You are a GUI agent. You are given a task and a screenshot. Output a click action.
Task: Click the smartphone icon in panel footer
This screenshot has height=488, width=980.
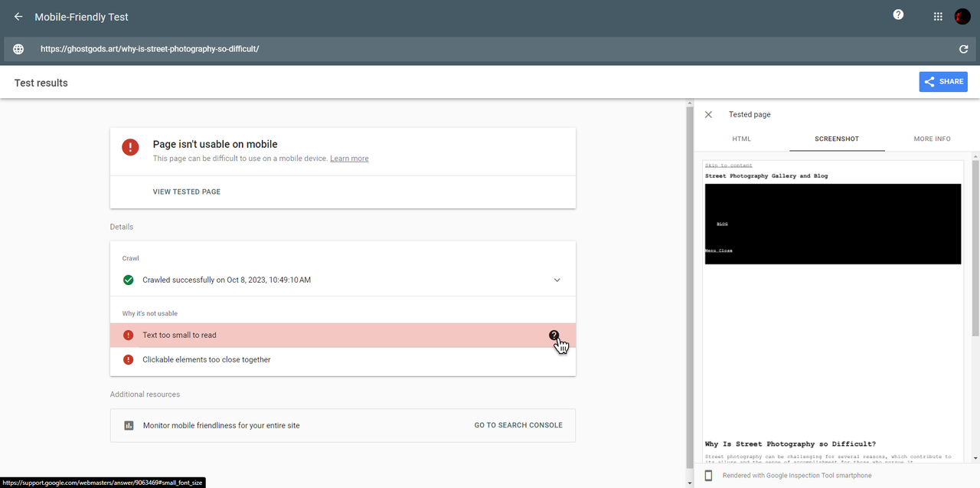(x=708, y=476)
